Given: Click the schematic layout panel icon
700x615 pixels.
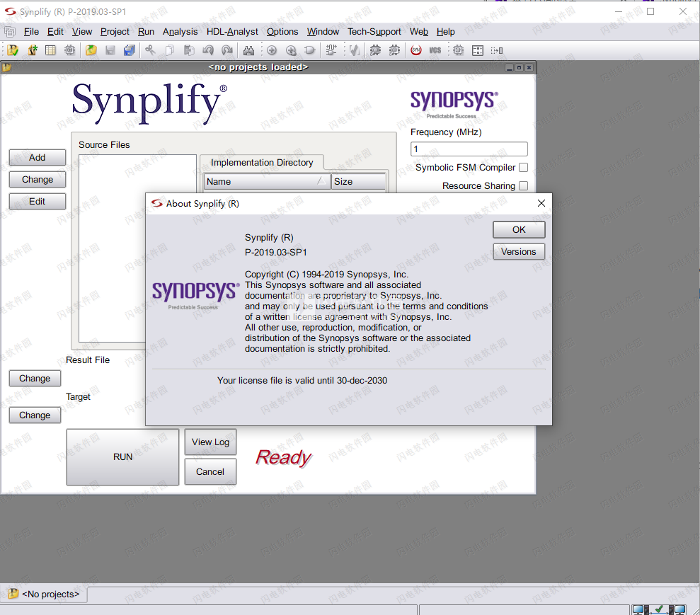Looking at the screenshot, I should 478,50.
